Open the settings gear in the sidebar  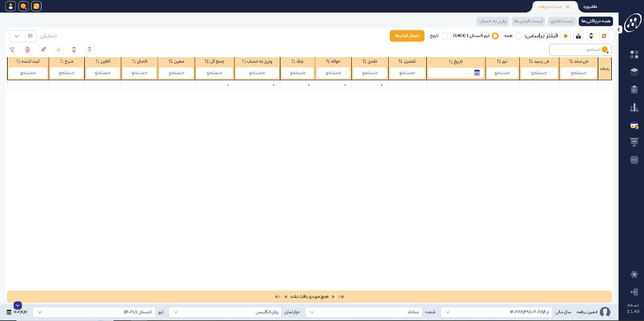633,274
